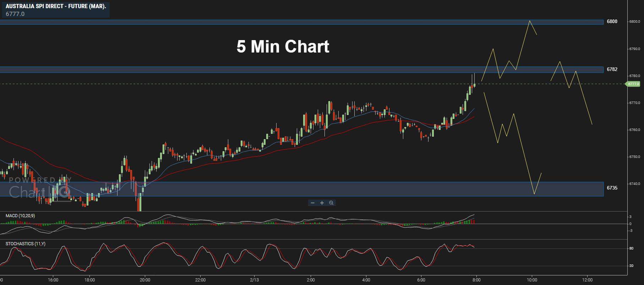Click the magnifier reset zoom icon
Screen dimensions: 644x285
pos(331,203)
